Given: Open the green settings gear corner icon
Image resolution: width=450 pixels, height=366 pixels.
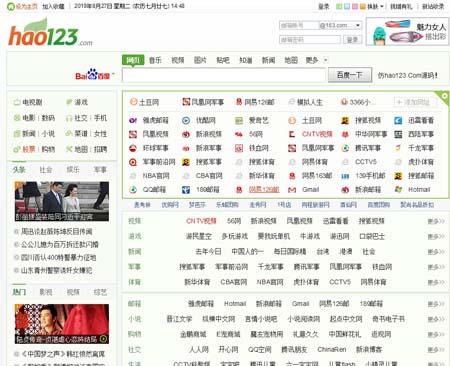Looking at the screenshot, I should coord(444,96).
